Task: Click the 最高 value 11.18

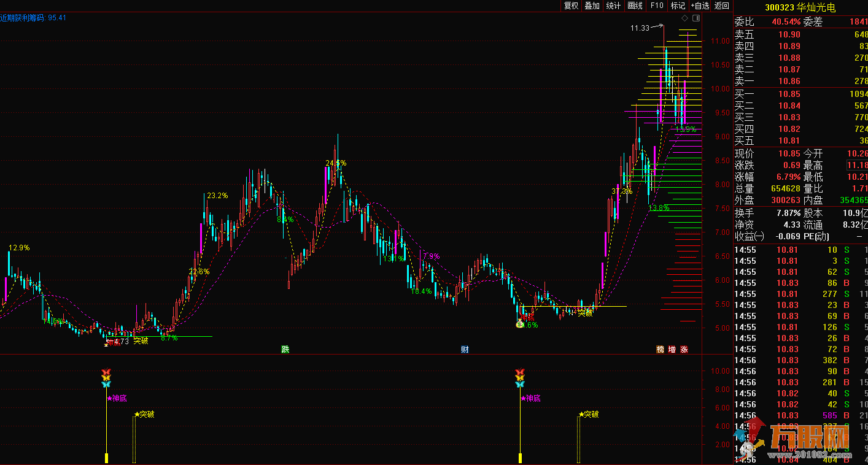Action: [x=857, y=166]
